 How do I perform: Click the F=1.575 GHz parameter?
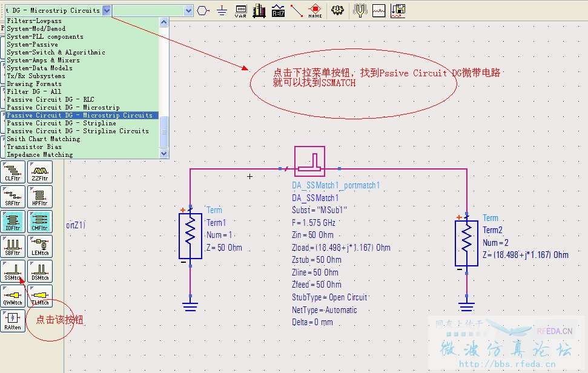tap(314, 223)
